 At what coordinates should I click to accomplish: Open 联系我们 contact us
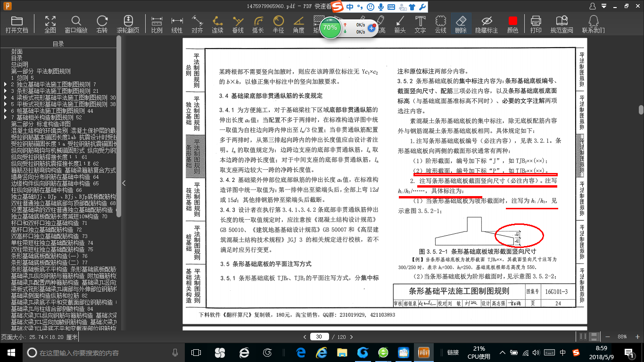(593, 25)
